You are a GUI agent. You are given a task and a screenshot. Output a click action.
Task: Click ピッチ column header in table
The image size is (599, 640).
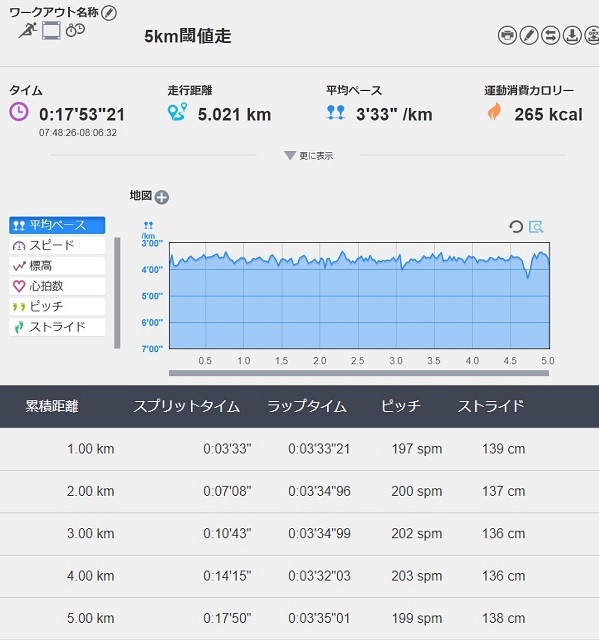[401, 406]
